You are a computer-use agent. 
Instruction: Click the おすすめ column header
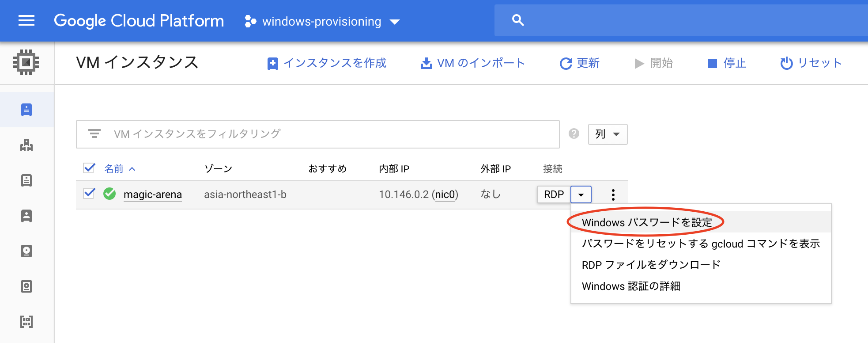pos(327,169)
